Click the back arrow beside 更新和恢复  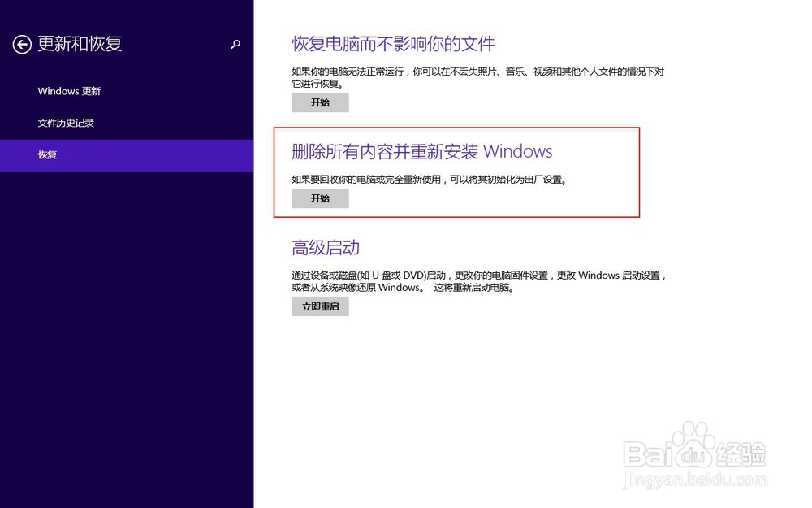click(22, 44)
